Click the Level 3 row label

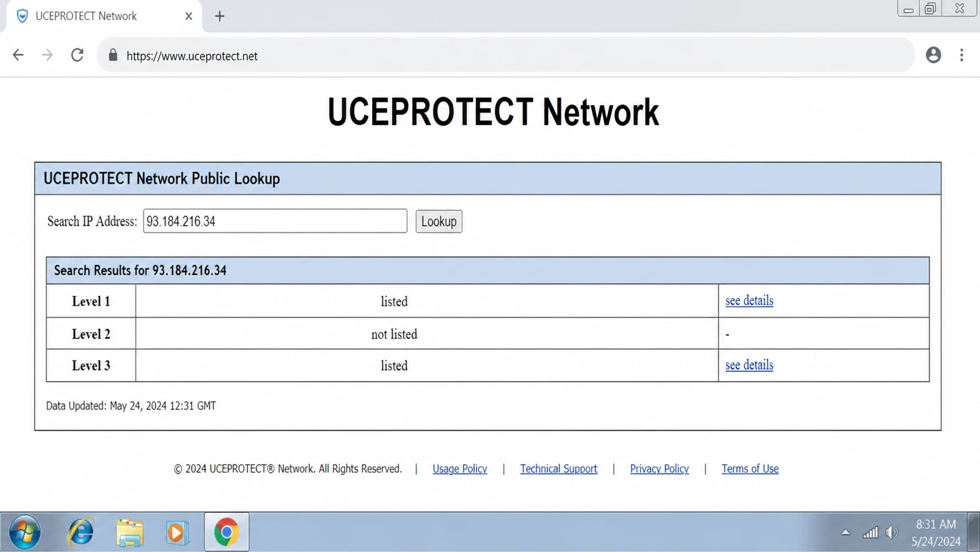tap(91, 365)
